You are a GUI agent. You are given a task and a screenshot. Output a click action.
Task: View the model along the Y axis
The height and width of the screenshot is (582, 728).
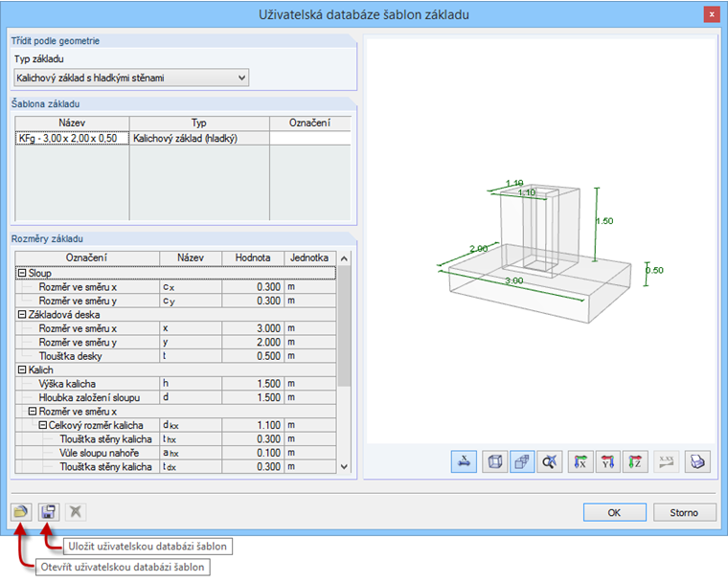coord(607,462)
